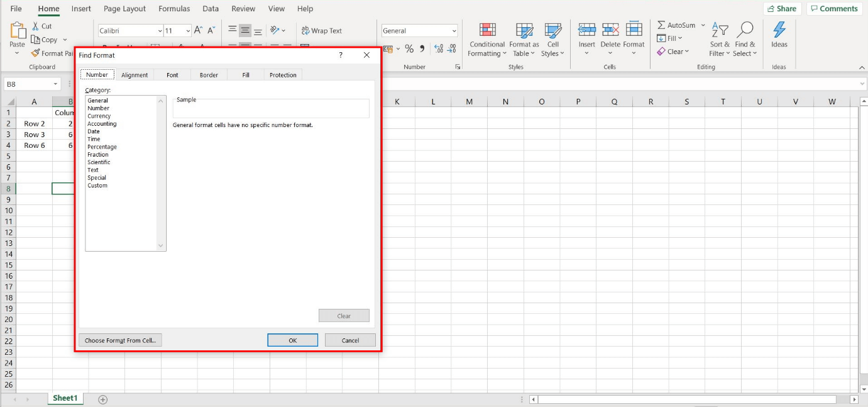Open the Comments pane button
The height and width of the screenshot is (407, 868).
click(x=834, y=9)
